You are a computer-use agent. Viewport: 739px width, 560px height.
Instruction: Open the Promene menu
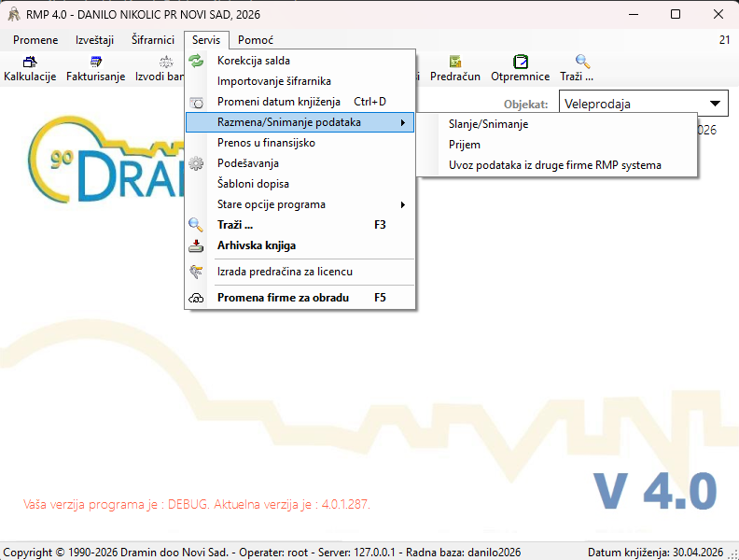point(35,40)
